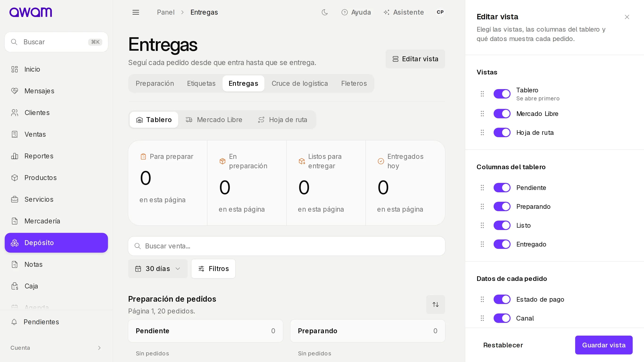Open the Asistente assistant
Screen dimensions: 644x362
click(404, 12)
